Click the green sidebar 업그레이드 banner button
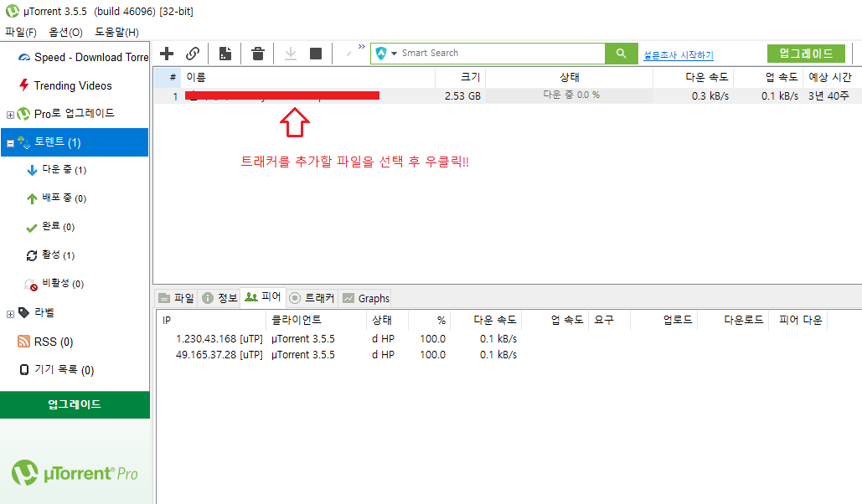 click(75, 405)
